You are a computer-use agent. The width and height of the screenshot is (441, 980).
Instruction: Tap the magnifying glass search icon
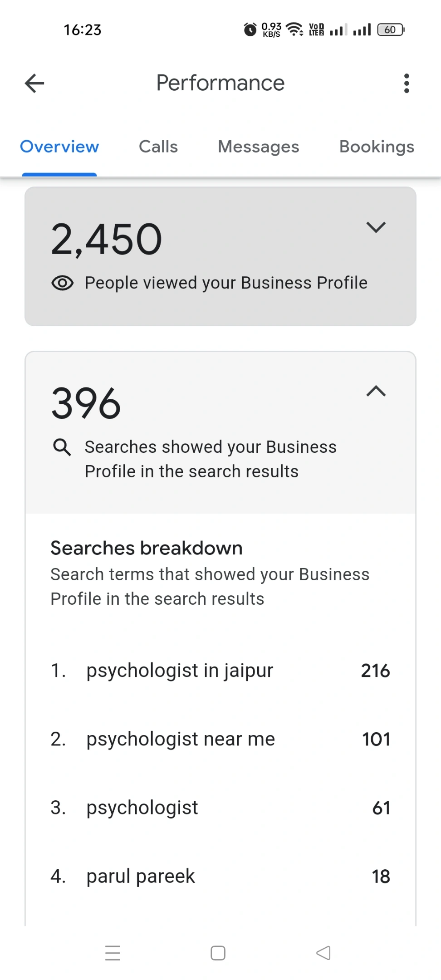click(62, 447)
